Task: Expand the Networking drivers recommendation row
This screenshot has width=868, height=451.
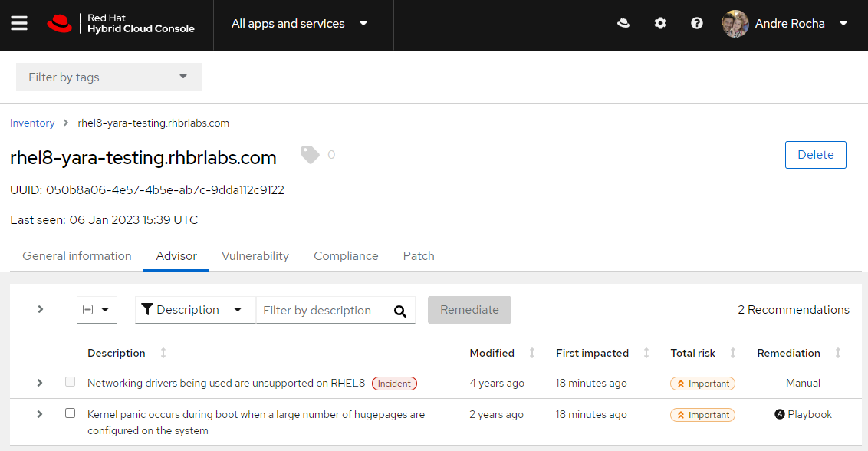Action: coord(40,383)
